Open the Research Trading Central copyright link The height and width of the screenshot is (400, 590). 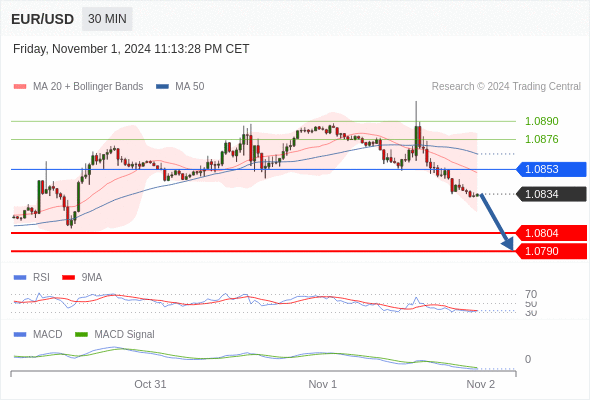click(x=506, y=87)
